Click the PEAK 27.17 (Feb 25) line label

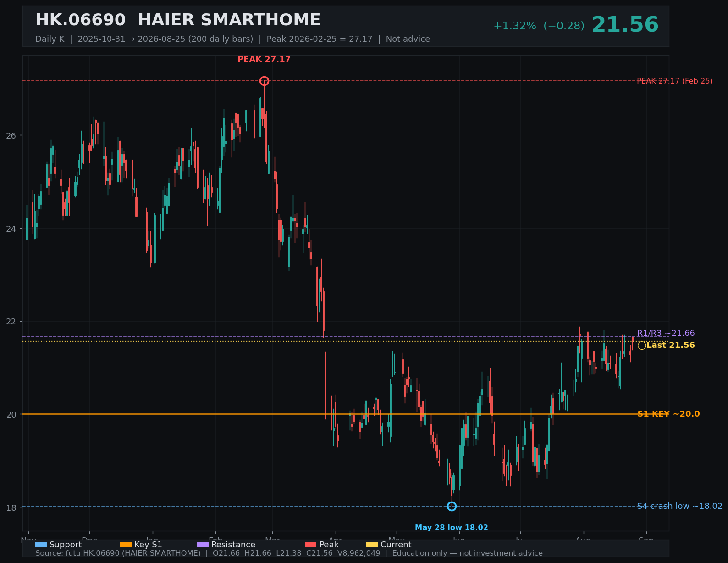675,81
